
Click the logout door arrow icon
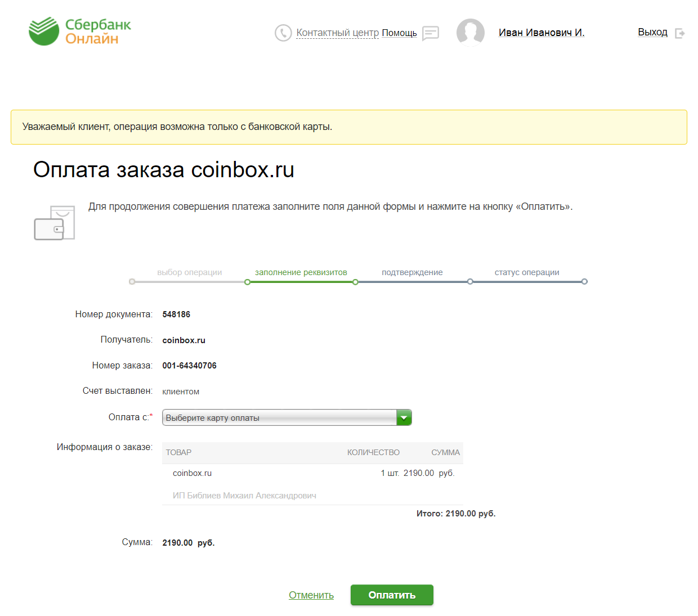(680, 33)
